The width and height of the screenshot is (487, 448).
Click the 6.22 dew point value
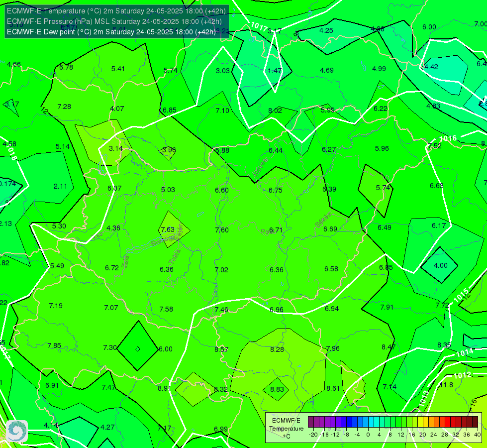tap(381, 109)
